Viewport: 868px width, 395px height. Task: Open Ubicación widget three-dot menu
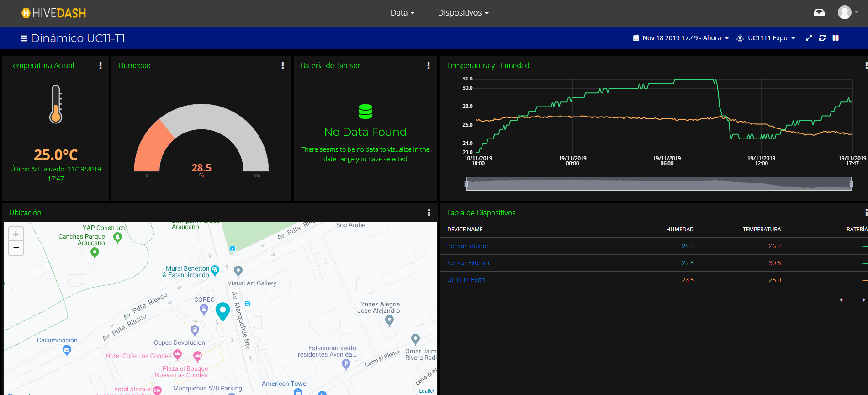[x=429, y=213]
